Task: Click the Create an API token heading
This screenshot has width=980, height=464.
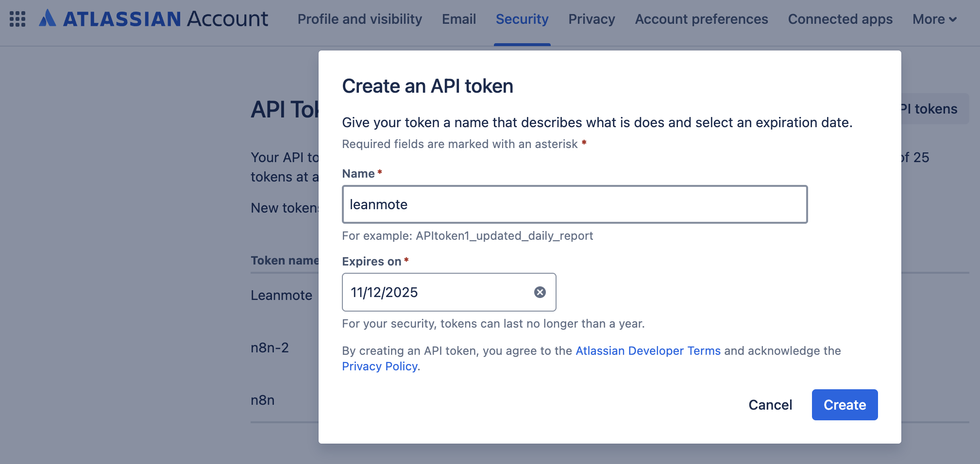Action: click(x=427, y=86)
